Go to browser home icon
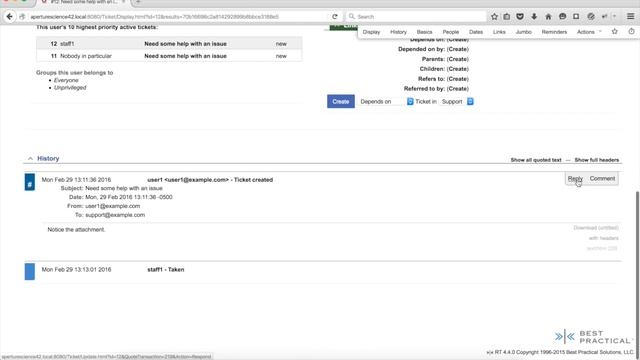Viewport: 640px width, 360px height. tap(548, 17)
